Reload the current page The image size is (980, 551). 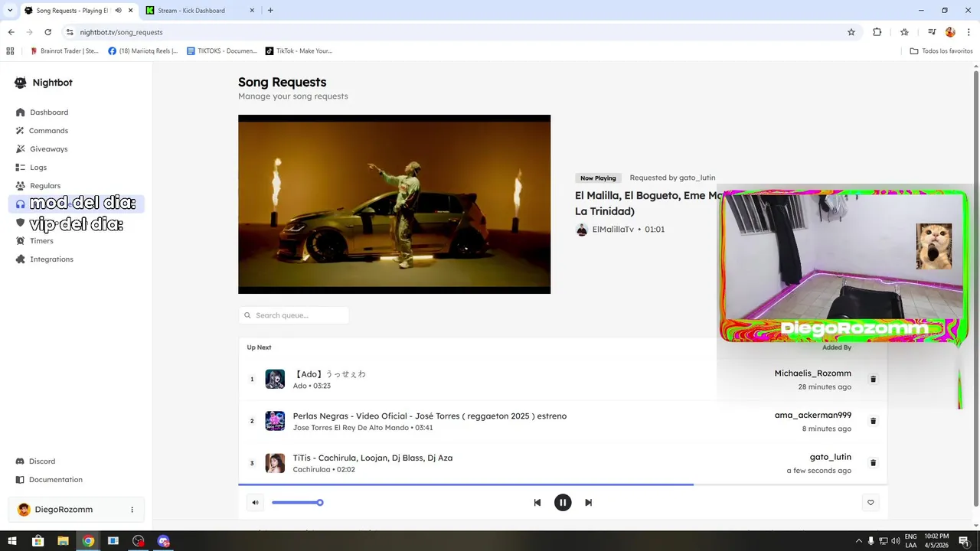point(47,32)
